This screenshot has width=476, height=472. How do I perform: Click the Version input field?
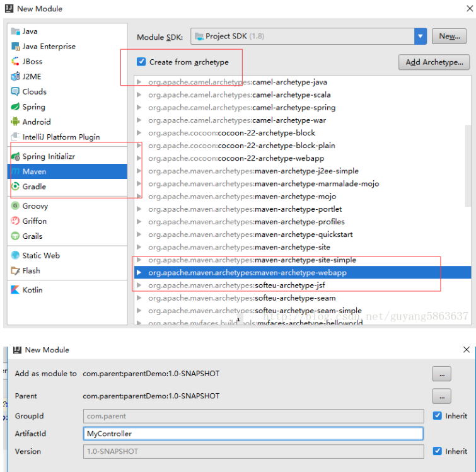coord(253,451)
